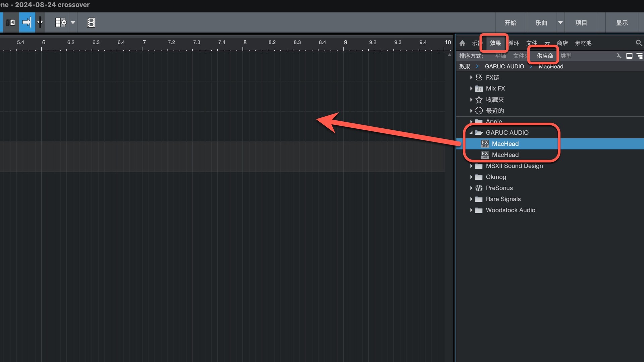The image size is (644, 362).
Task: Select the VST MacHead effect plugin
Action: [505, 144]
